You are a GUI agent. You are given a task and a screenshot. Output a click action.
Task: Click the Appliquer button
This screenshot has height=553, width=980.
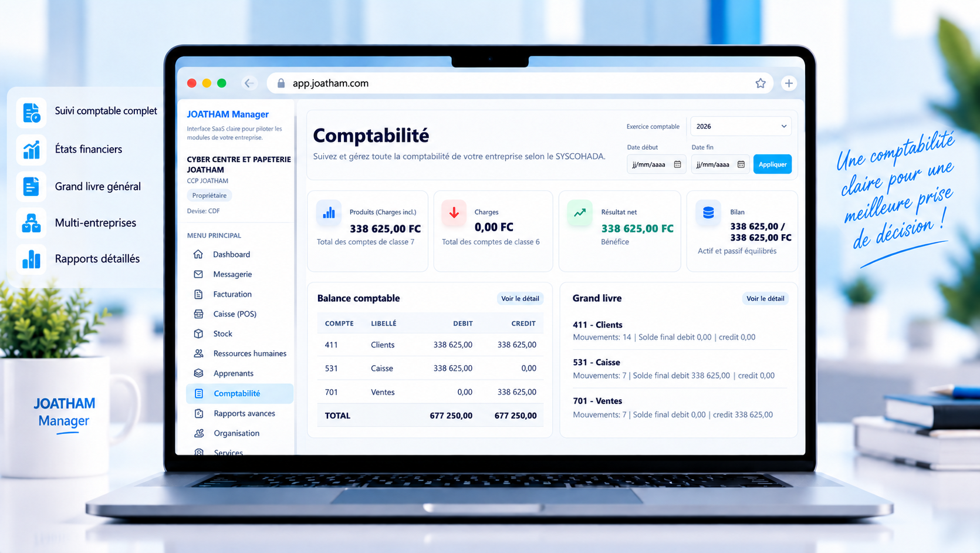click(x=772, y=164)
